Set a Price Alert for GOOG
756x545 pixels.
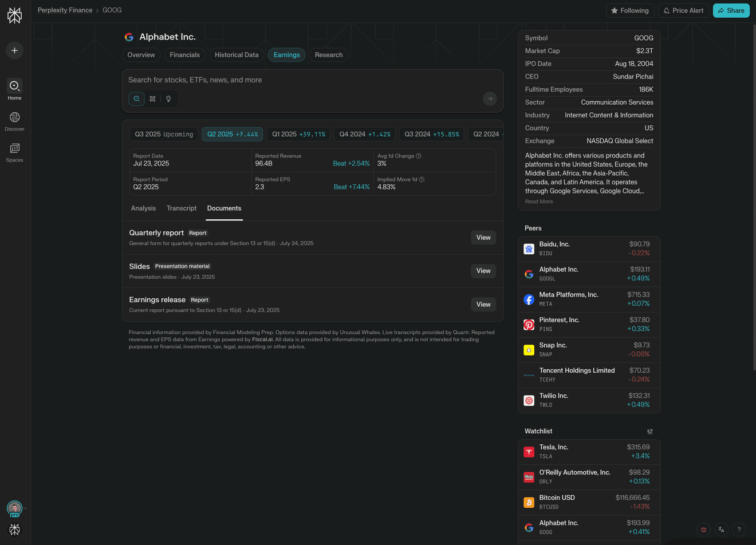pyautogui.click(x=683, y=10)
